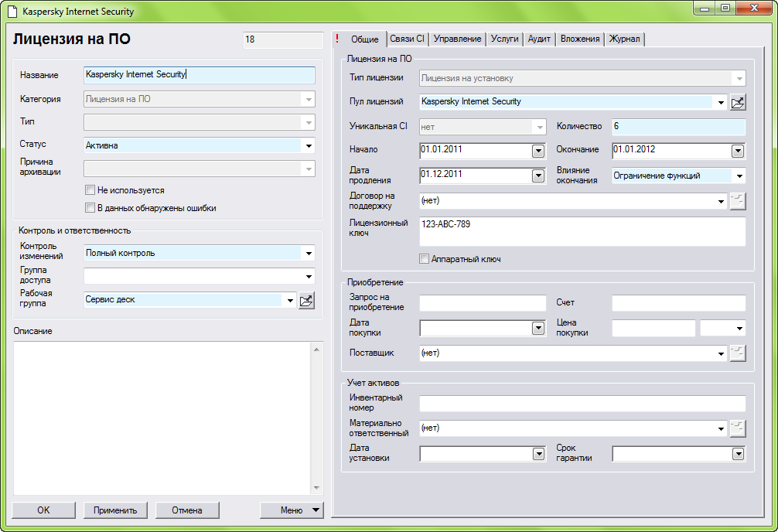Open calendar for Дата покупки
This screenshot has width=778, height=532.
(x=537, y=328)
